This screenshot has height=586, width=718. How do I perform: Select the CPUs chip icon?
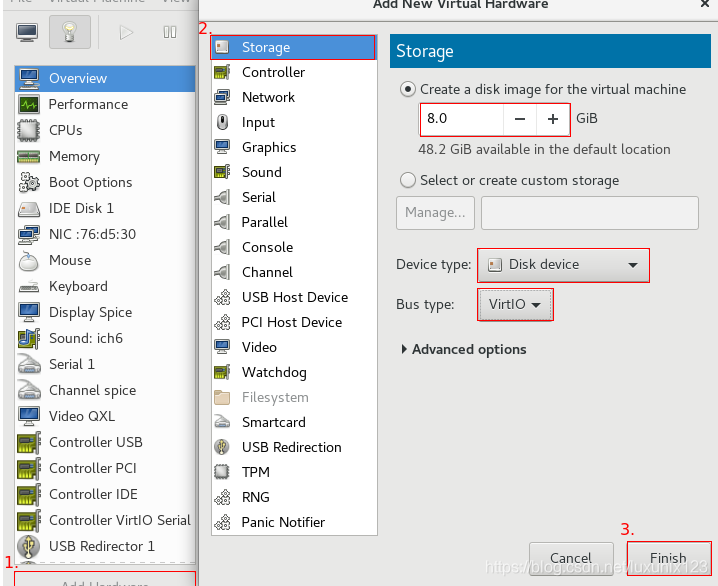point(28,130)
